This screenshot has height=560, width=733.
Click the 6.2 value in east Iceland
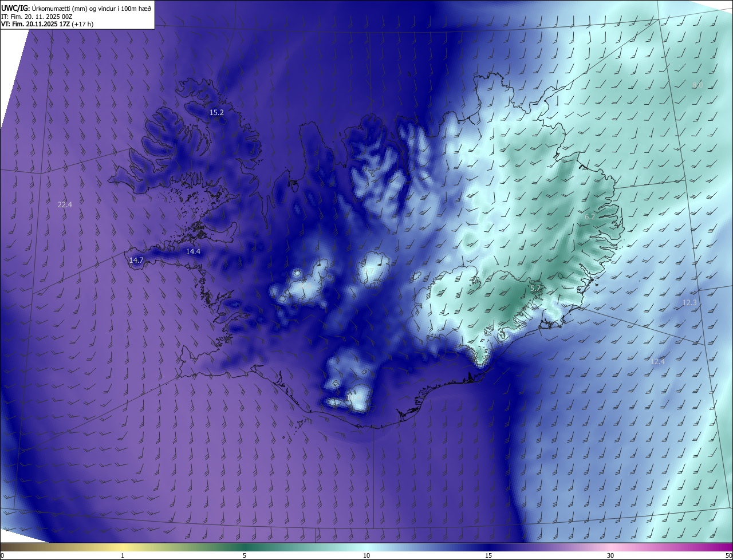click(590, 216)
